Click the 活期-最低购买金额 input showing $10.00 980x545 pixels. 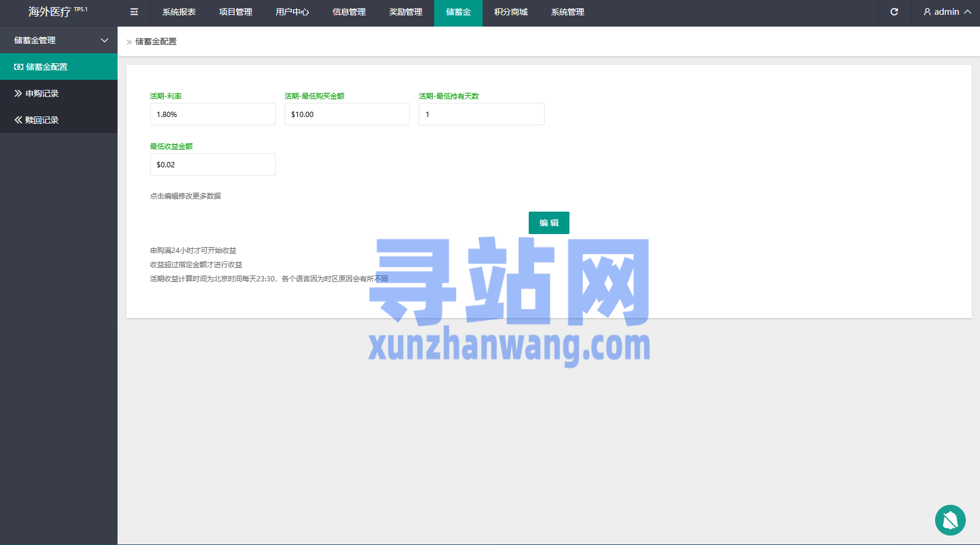tap(347, 114)
